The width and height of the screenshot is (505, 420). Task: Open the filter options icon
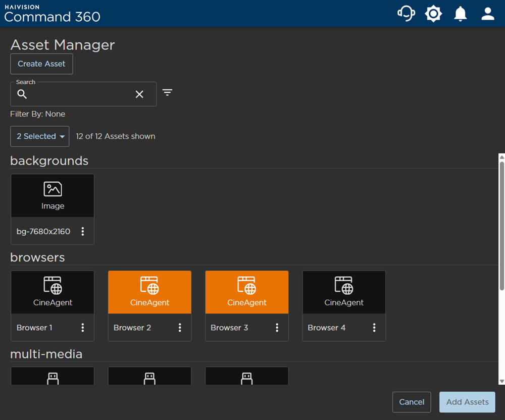(x=167, y=93)
